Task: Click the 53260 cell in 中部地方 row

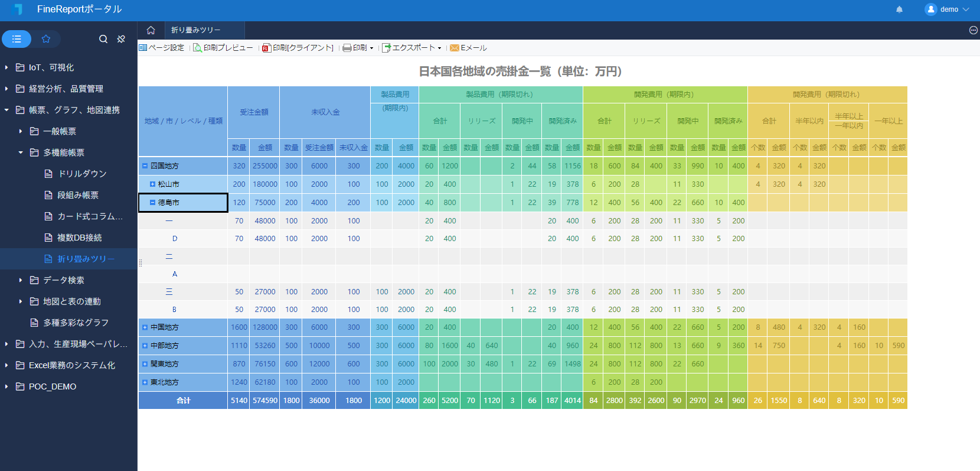Action: [x=265, y=346]
